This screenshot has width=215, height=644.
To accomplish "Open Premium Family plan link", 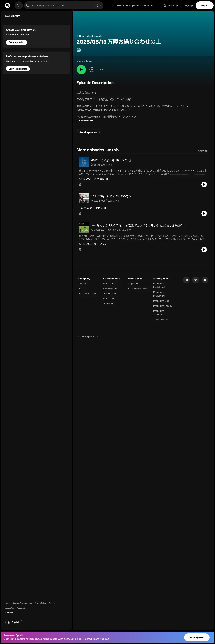I will pyautogui.click(x=163, y=306).
